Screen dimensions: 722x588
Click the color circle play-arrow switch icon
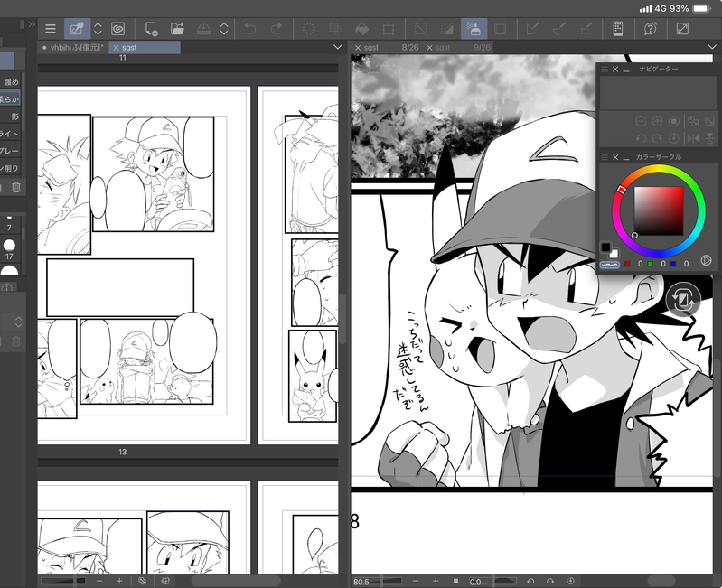coord(706,260)
